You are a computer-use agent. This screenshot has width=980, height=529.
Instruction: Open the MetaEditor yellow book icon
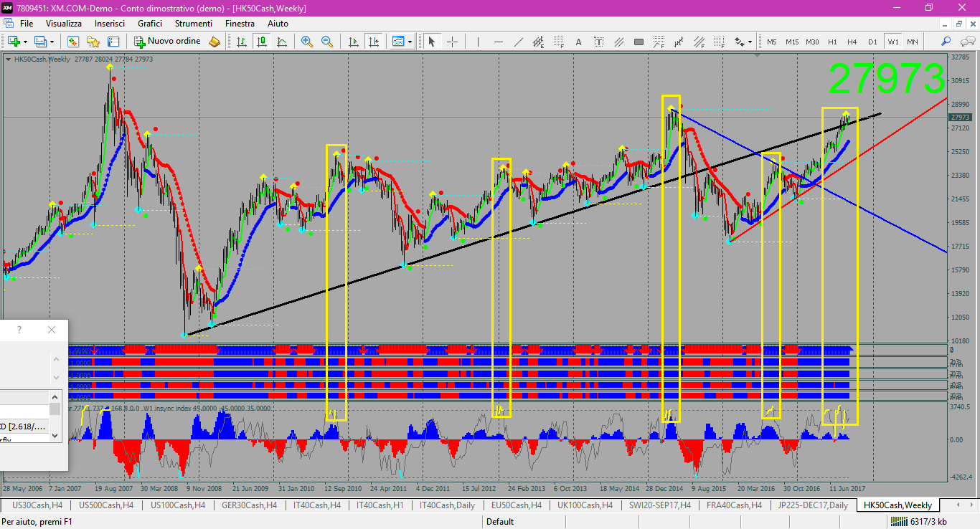pos(215,42)
